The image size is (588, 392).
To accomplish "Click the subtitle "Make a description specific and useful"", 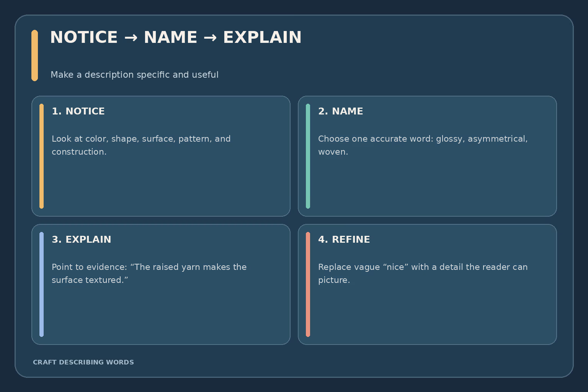I will (x=134, y=75).
